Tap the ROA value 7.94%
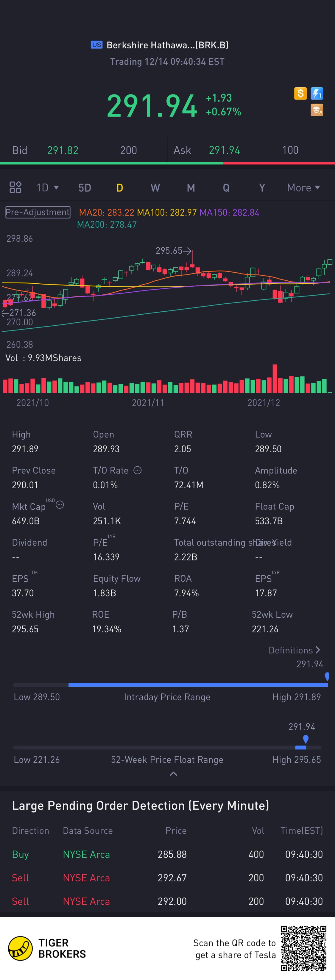This screenshot has height=980, width=335. pyautogui.click(x=186, y=593)
